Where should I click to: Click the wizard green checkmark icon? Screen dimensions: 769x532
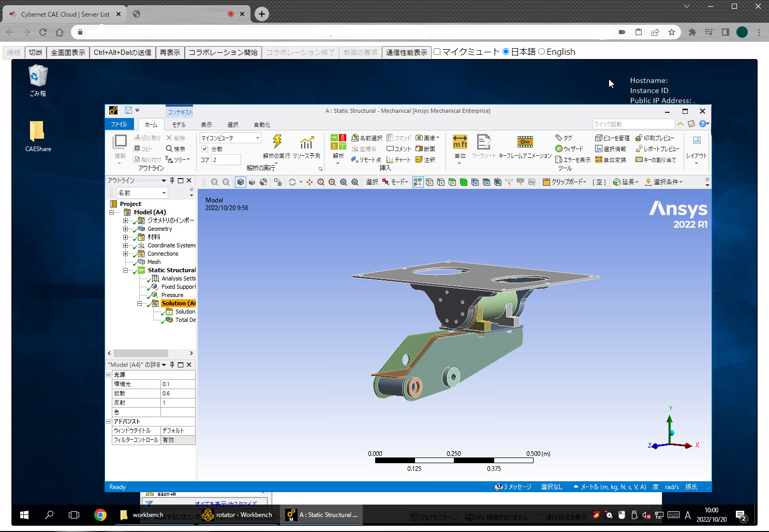coord(559,149)
